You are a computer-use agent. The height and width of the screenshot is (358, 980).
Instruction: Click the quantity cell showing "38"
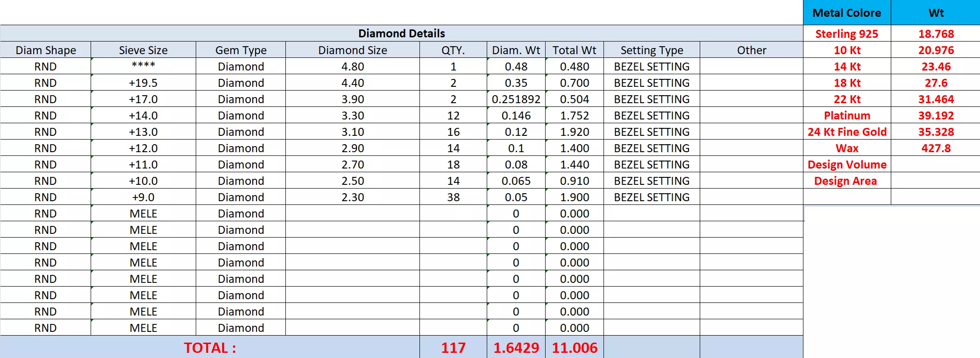pos(453,197)
